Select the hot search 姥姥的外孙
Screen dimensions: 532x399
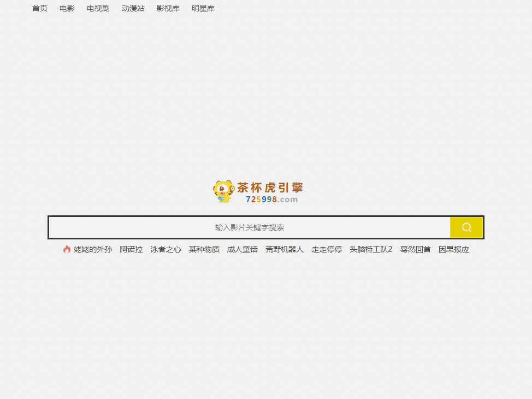[93, 249]
